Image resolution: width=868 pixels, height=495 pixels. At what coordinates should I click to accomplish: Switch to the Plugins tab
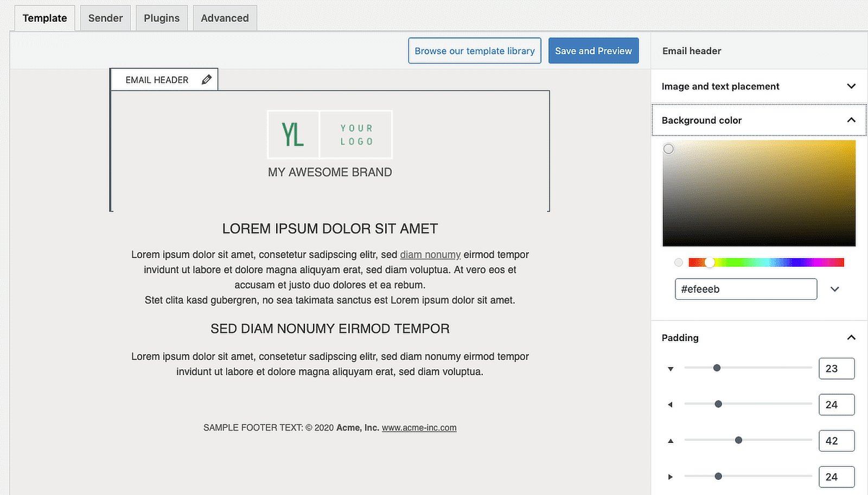pyautogui.click(x=162, y=18)
